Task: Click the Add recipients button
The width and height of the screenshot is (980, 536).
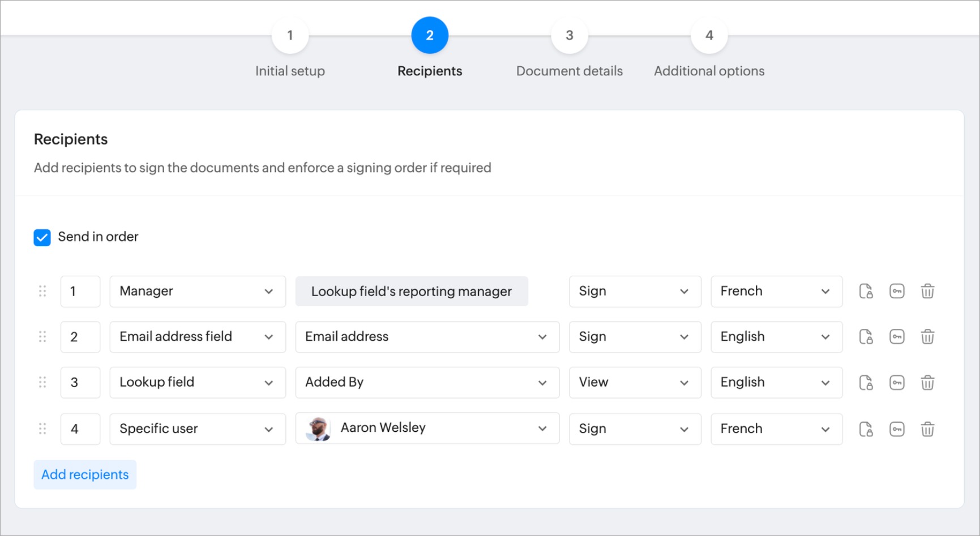Action: click(85, 474)
